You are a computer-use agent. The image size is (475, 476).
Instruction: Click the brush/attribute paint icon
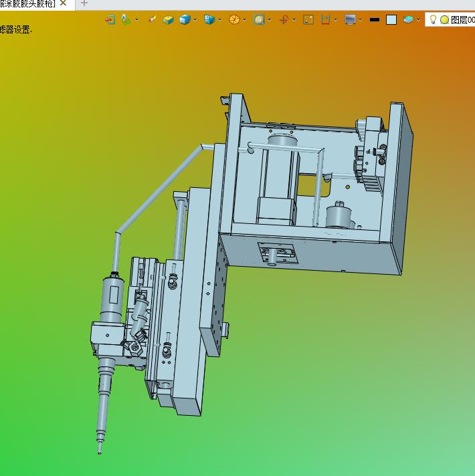(x=153, y=19)
